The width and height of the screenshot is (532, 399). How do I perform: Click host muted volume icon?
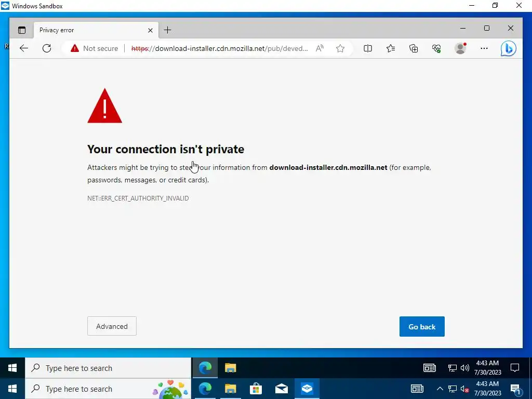pos(465,389)
